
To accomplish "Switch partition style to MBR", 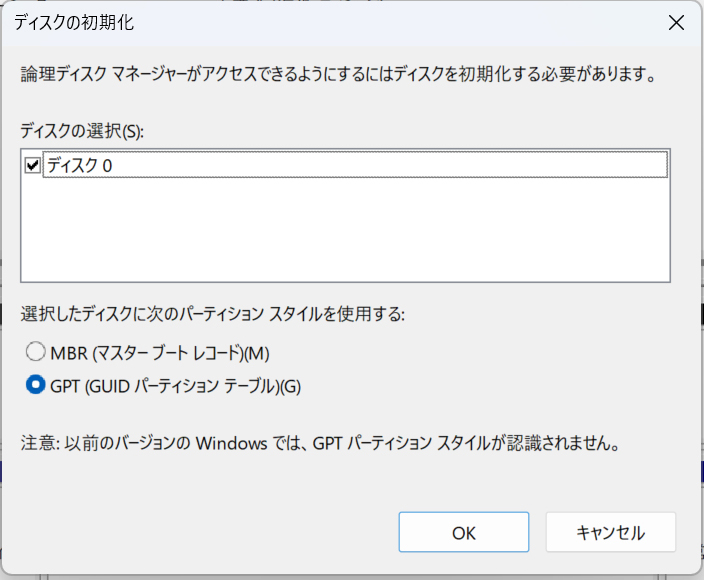I will point(35,352).
